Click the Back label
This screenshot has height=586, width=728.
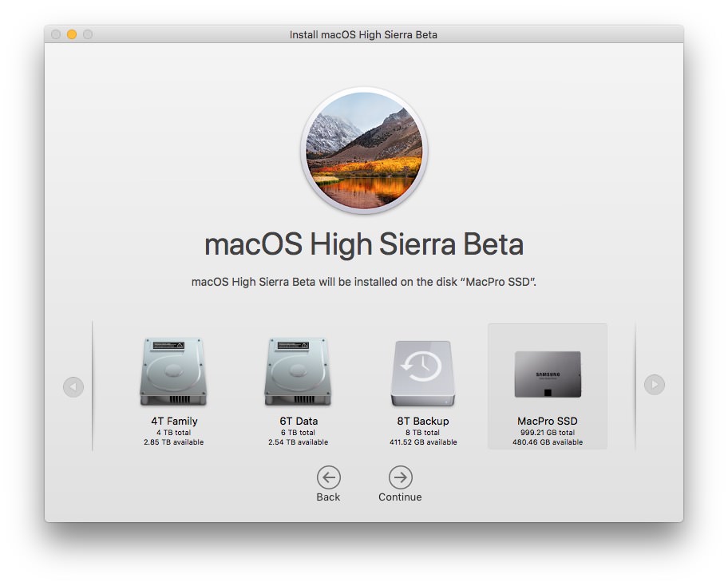click(x=328, y=497)
